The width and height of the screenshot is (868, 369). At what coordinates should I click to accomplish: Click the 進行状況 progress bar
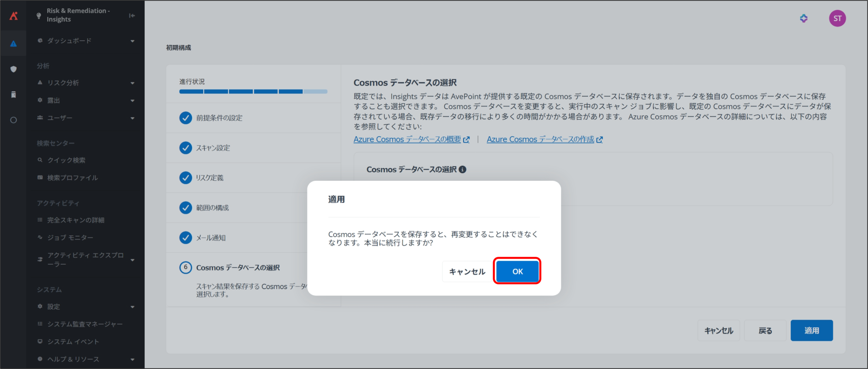tap(253, 92)
